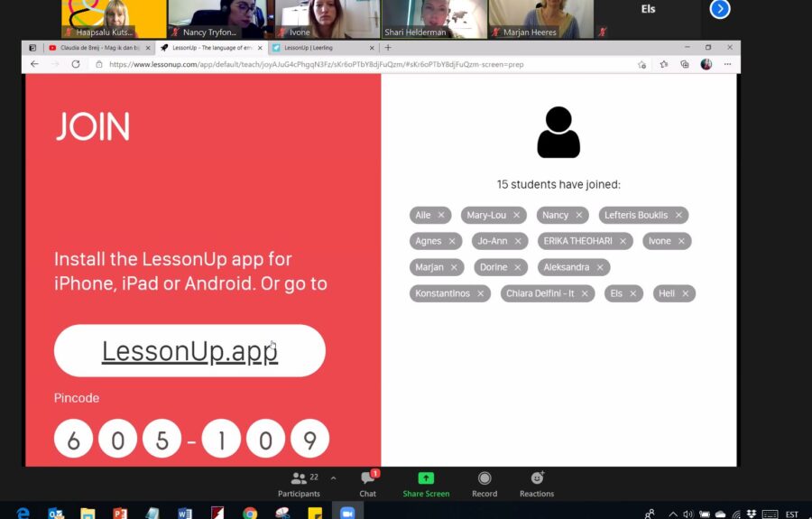Start recording with the Record button
The image size is (812, 519).
(x=484, y=485)
